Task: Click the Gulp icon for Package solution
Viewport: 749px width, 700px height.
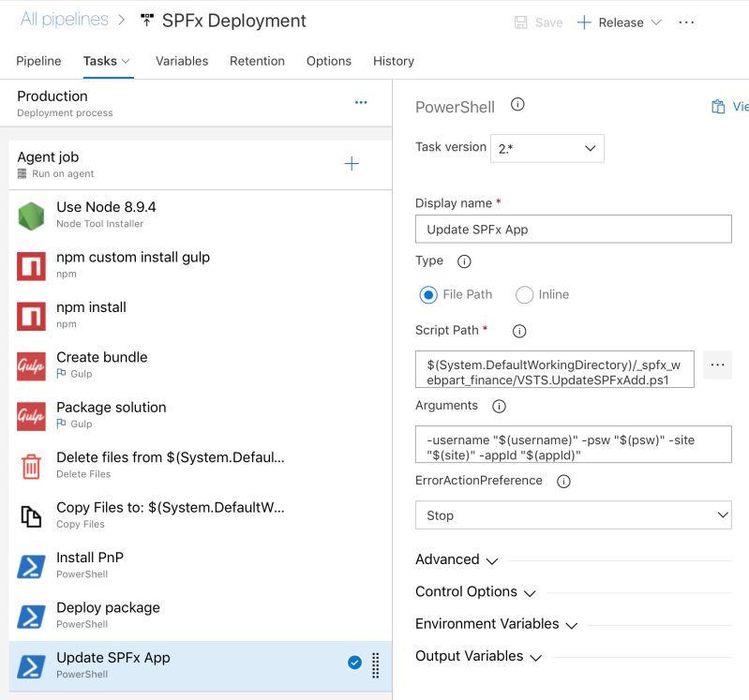Action: pos(31,416)
